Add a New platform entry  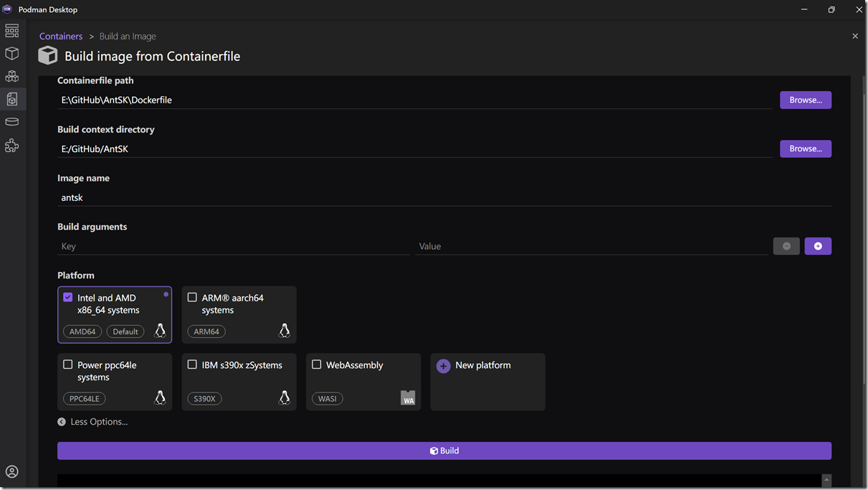coord(474,366)
